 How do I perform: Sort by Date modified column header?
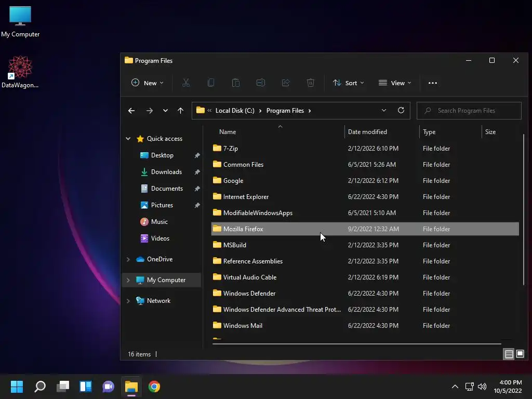click(367, 132)
